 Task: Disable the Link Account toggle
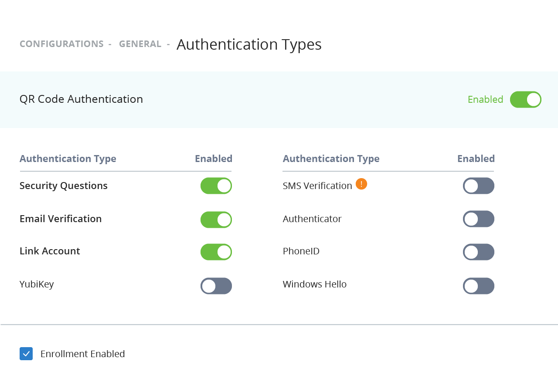point(216,252)
